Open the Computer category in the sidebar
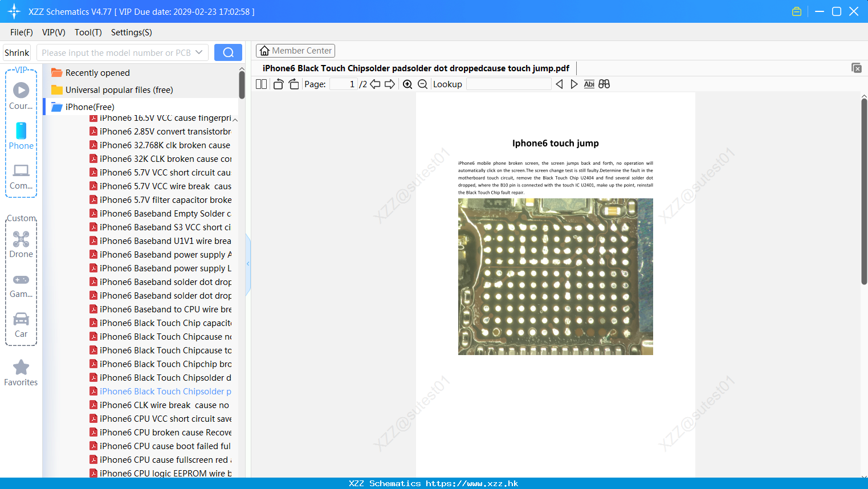This screenshot has width=868, height=489. (x=21, y=176)
